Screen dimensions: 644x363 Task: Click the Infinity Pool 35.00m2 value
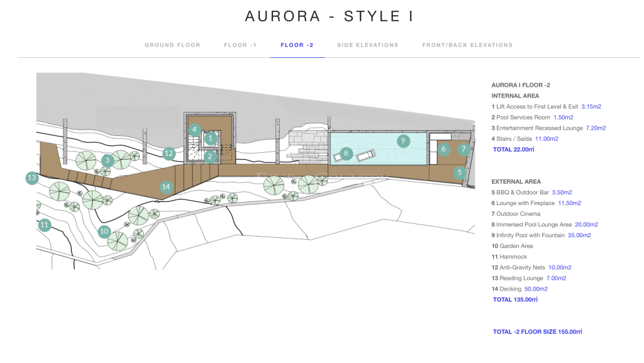tap(579, 235)
